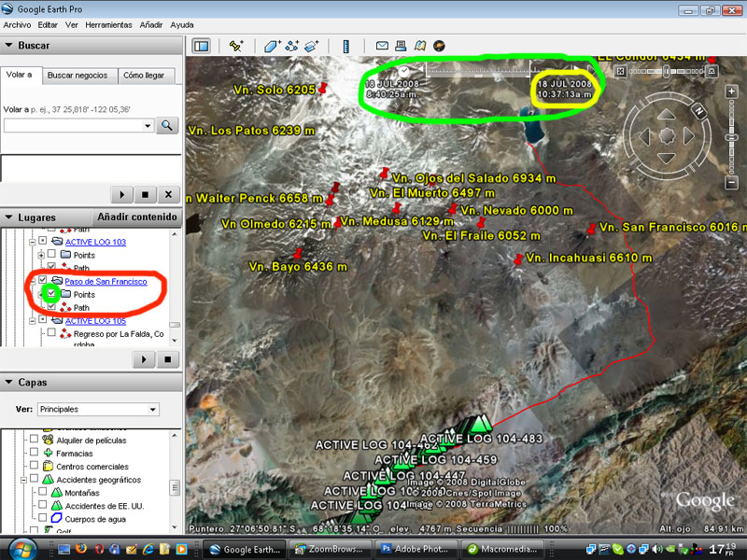Open the Ver Principales dropdown
This screenshot has width=747, height=560.
(98, 409)
